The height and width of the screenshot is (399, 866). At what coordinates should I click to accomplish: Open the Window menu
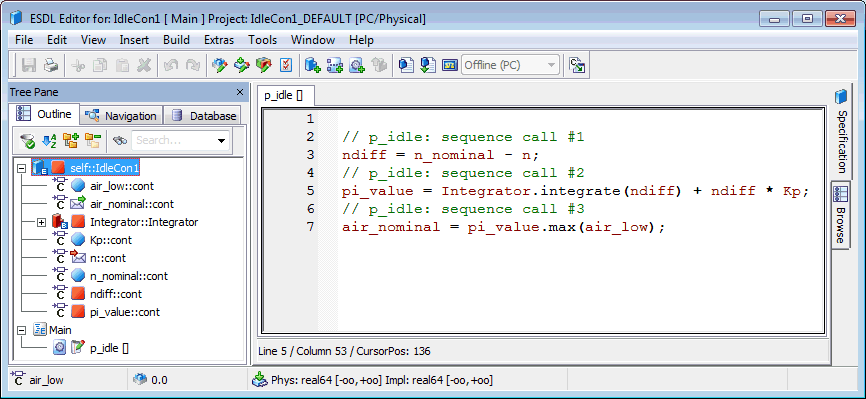313,40
